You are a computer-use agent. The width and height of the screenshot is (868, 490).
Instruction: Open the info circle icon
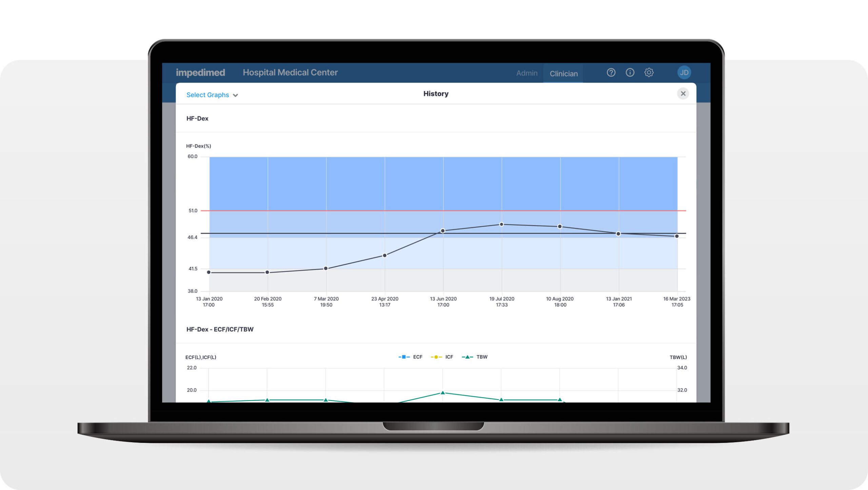630,73
